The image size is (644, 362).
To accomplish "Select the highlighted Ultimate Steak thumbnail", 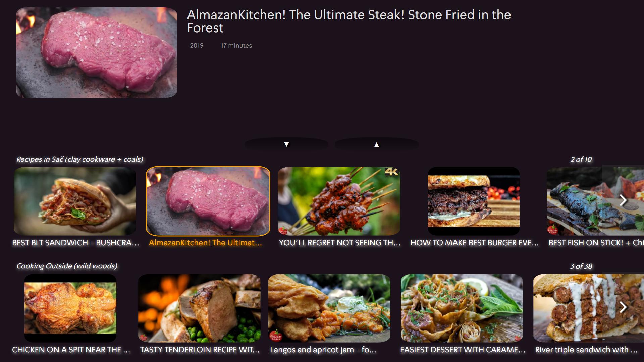I will tap(208, 201).
